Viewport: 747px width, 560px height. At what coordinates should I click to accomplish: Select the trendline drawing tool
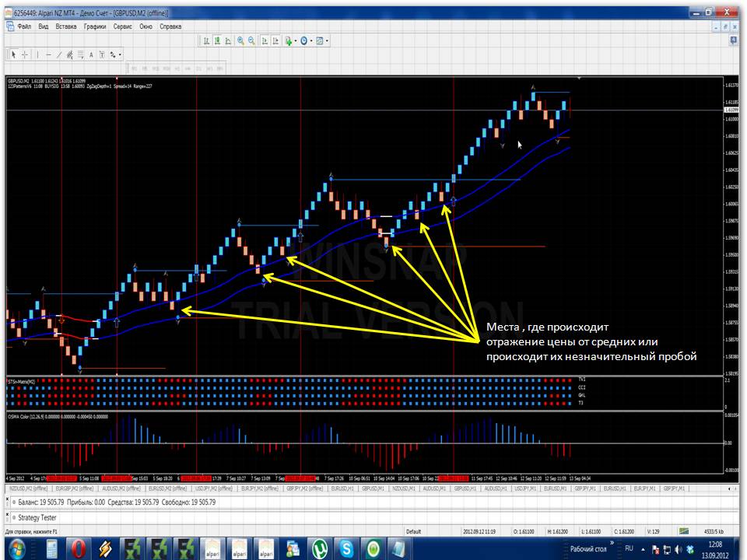pyautogui.click(x=59, y=54)
